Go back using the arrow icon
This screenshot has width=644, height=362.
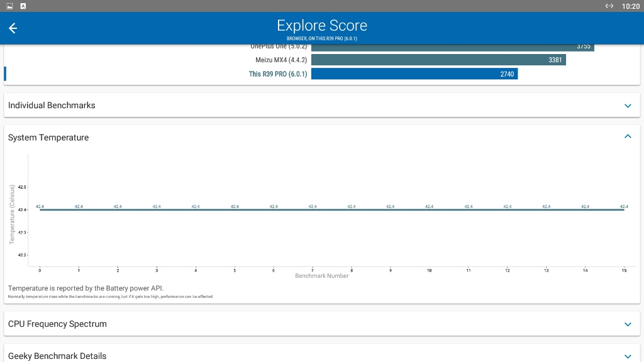tap(13, 28)
